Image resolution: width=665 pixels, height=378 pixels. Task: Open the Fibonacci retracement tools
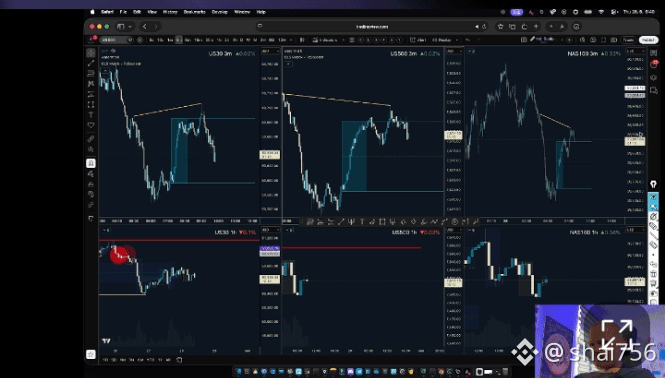click(91, 73)
